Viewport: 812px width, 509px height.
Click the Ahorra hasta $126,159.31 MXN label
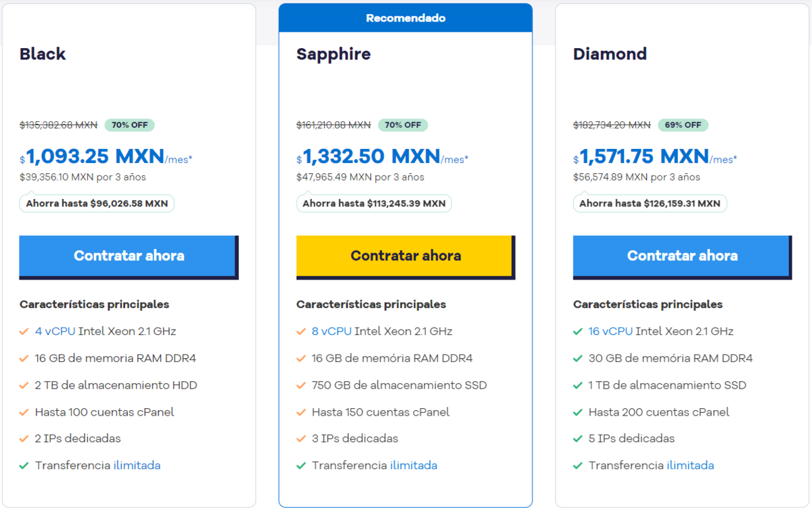pos(650,203)
